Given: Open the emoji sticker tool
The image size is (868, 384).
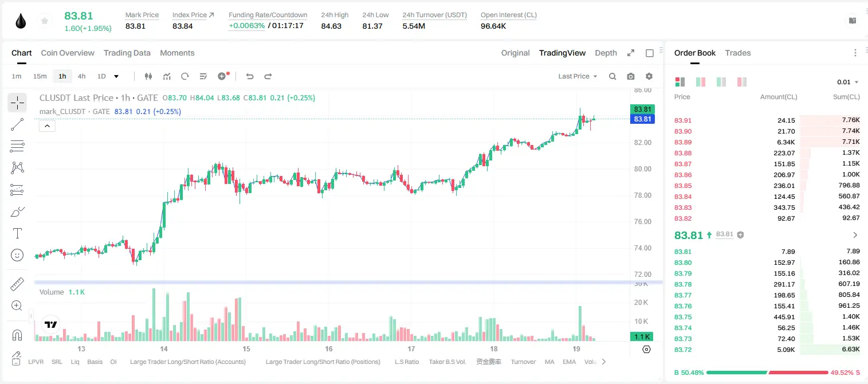Looking at the screenshot, I should 17,255.
